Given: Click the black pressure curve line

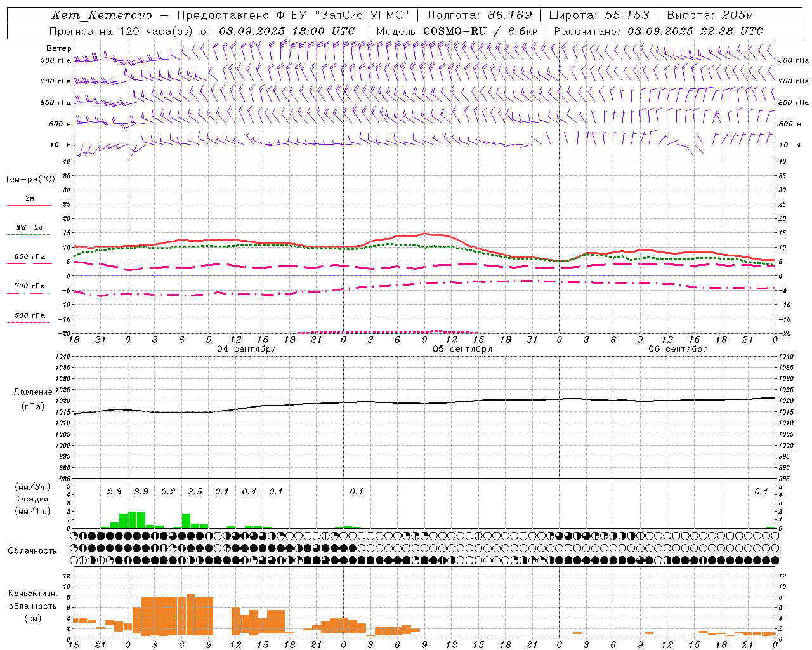Looking at the screenshot, I should [424, 402].
